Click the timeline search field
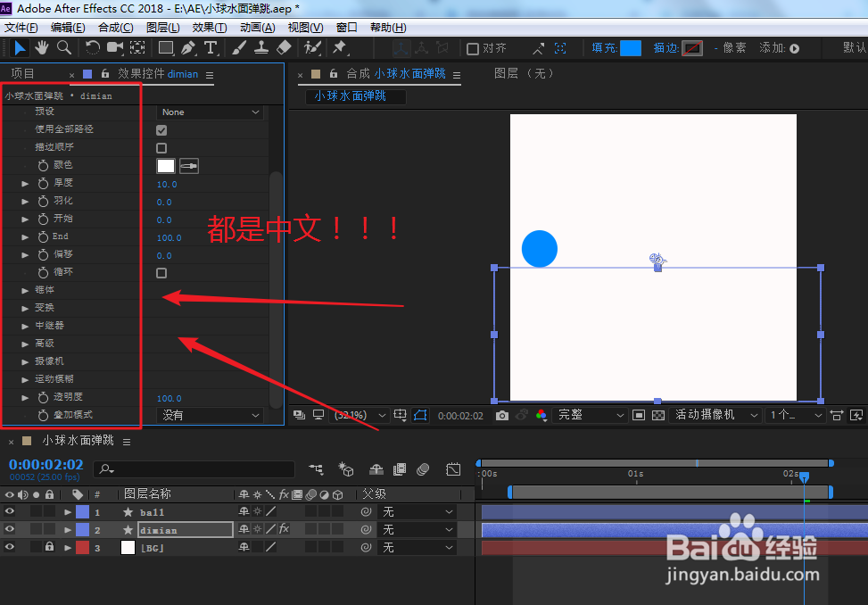The width and height of the screenshot is (868, 605). pos(194,468)
